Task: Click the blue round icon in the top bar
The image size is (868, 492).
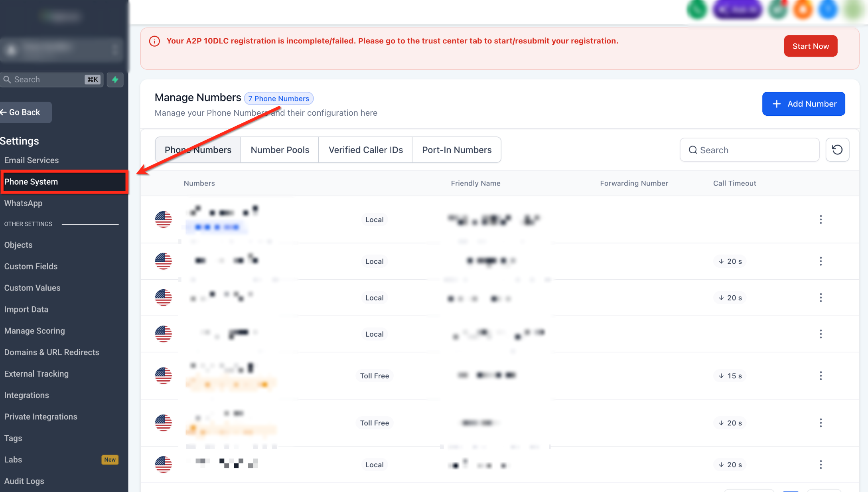Action: [828, 9]
